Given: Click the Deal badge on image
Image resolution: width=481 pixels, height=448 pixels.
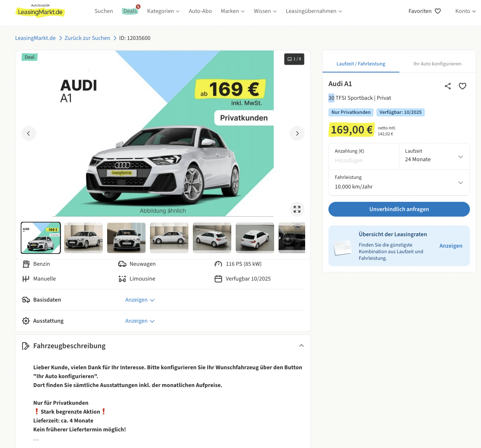Looking at the screenshot, I should (30, 57).
